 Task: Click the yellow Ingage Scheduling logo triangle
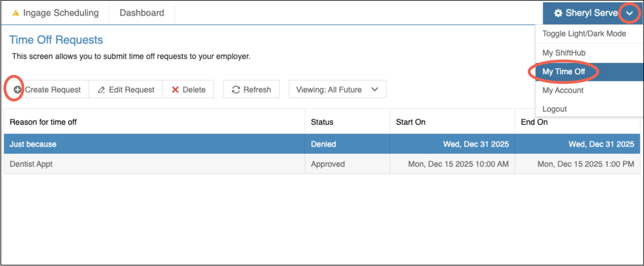click(x=16, y=13)
